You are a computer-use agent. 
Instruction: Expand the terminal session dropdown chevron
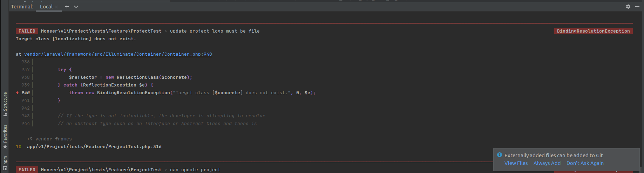point(76,7)
